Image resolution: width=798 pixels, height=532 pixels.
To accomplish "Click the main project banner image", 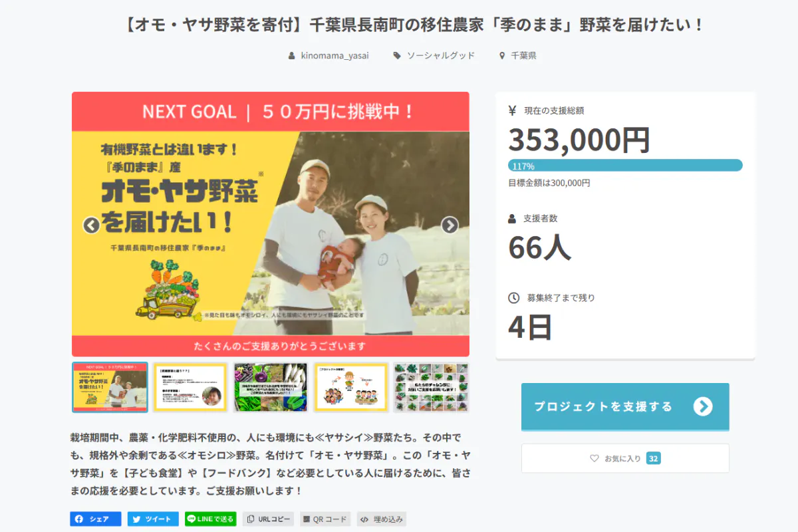I will (271, 224).
